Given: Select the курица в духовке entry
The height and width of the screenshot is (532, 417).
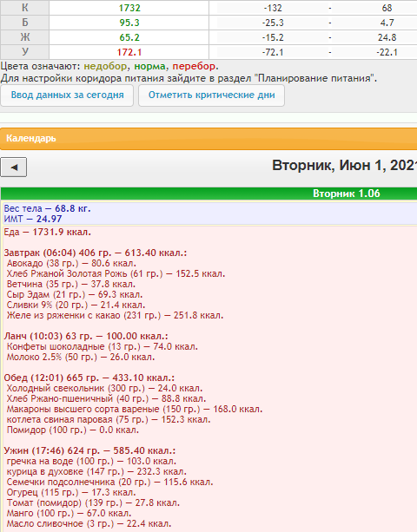Looking at the screenshot, I should pyautogui.click(x=96, y=471).
